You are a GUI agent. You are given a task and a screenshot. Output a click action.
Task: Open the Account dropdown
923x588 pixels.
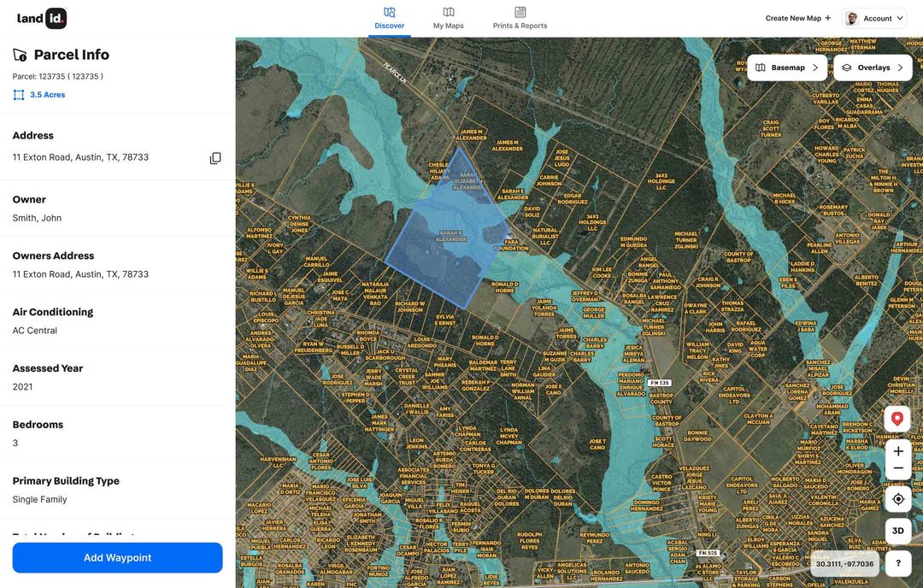tap(874, 17)
